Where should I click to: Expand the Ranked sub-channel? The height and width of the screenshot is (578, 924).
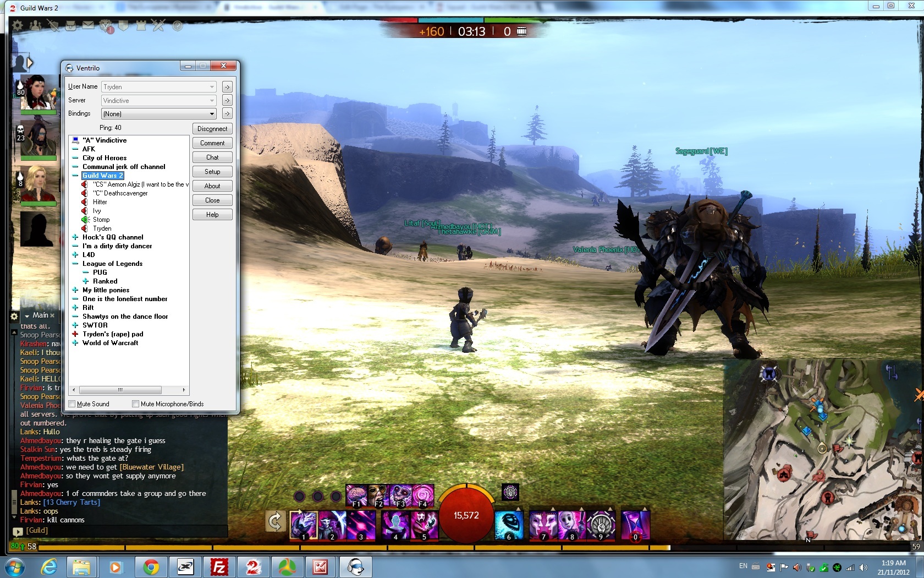[x=86, y=281]
